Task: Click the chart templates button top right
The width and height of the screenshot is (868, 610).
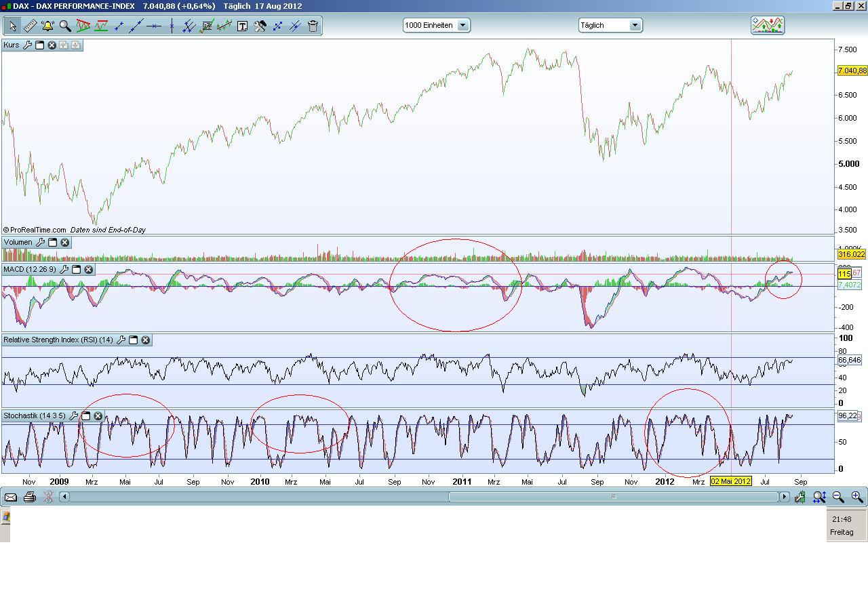Action: pos(768,25)
